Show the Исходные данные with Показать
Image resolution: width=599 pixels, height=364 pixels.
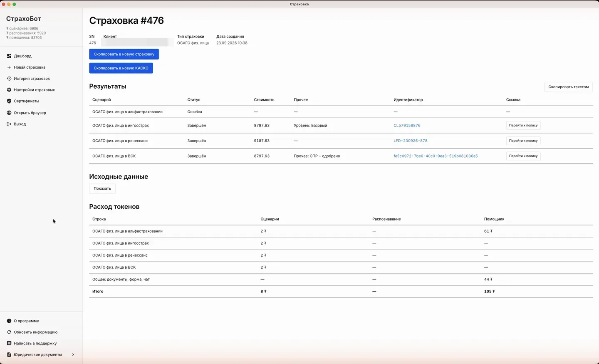(x=102, y=188)
